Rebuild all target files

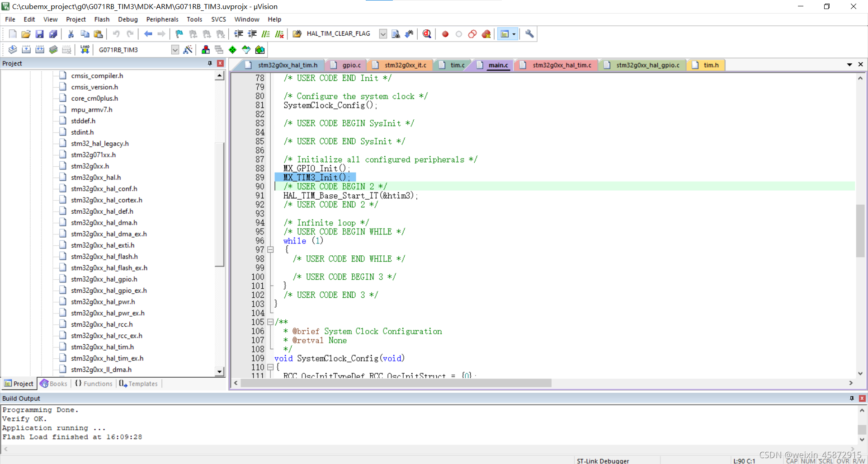tap(40, 50)
